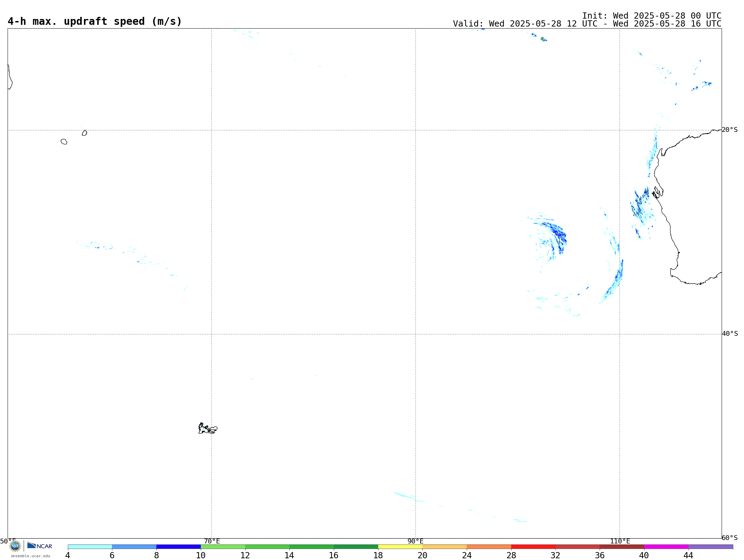Image resolution: width=744 pixels, height=560 pixels.
Task: Click the Mauritius island outline
Action: (x=84, y=133)
